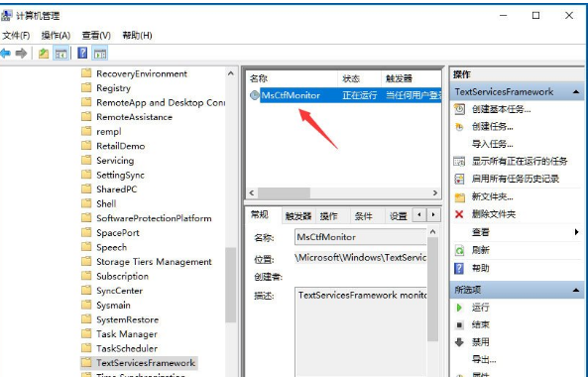588x377 pixels.
Task: Select the SoftwareProtectionPlatform tree folder
Action: (x=154, y=218)
